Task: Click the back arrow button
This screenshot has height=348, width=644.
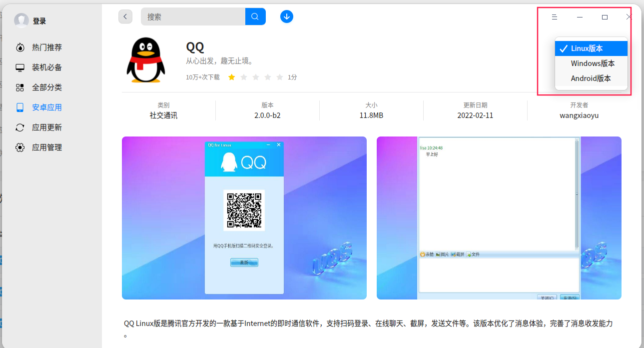Action: pyautogui.click(x=125, y=16)
